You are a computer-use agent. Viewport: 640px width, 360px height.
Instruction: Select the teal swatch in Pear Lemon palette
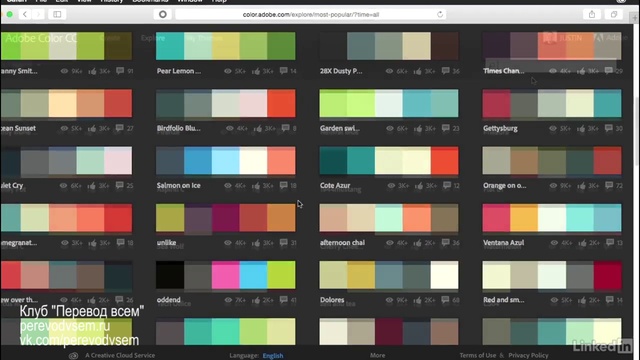point(170,46)
